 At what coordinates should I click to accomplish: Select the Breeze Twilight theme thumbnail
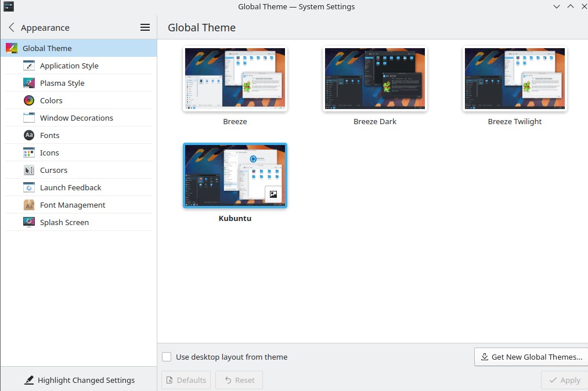[515, 79]
